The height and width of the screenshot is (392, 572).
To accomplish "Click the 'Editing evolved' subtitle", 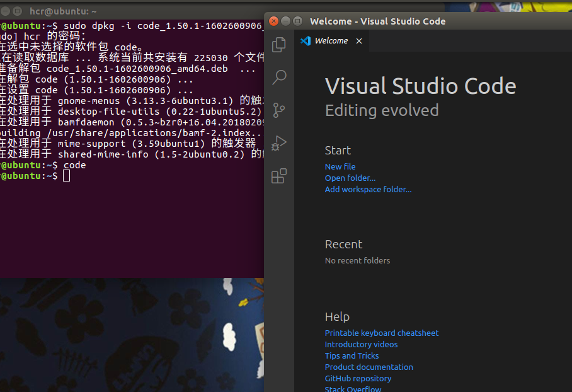I will (x=382, y=110).
